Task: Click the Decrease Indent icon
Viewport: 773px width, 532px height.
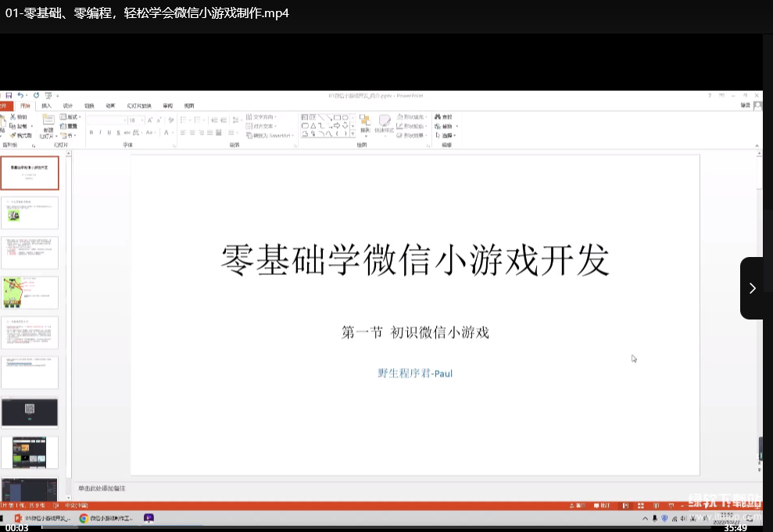Action: click(x=214, y=120)
